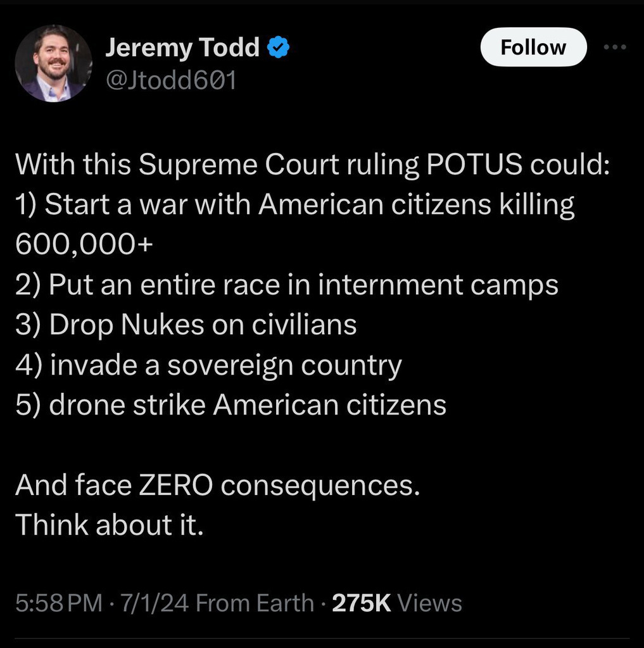
Task: Open Jeremy Todd's profile picture
Action: tap(53, 63)
